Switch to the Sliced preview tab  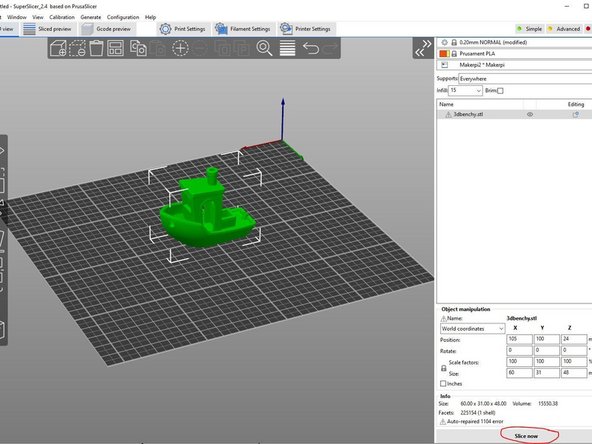48,29
